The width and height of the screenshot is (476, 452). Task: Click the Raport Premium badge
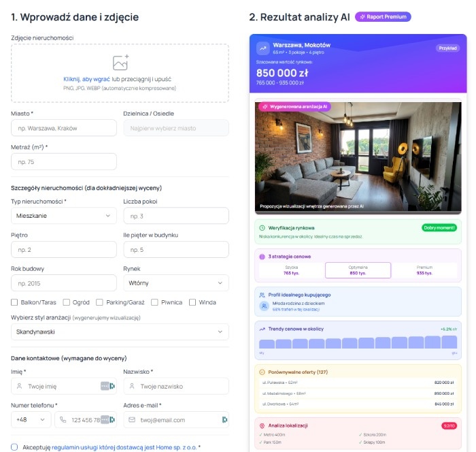coord(383,17)
